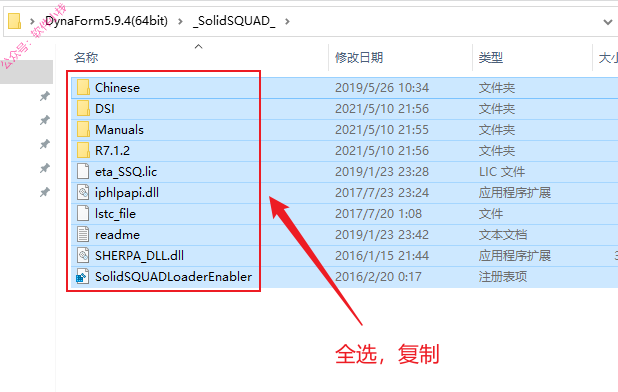This screenshot has height=392, width=618.
Task: Select the SHERPA_DLL.dll file name
Action: [140, 255]
